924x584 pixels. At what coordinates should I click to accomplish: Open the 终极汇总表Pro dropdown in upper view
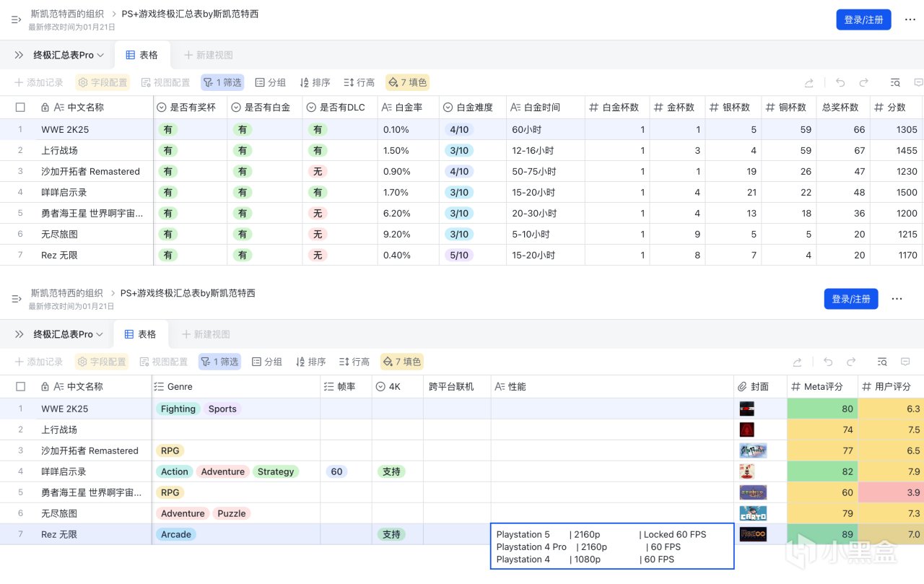(x=69, y=55)
